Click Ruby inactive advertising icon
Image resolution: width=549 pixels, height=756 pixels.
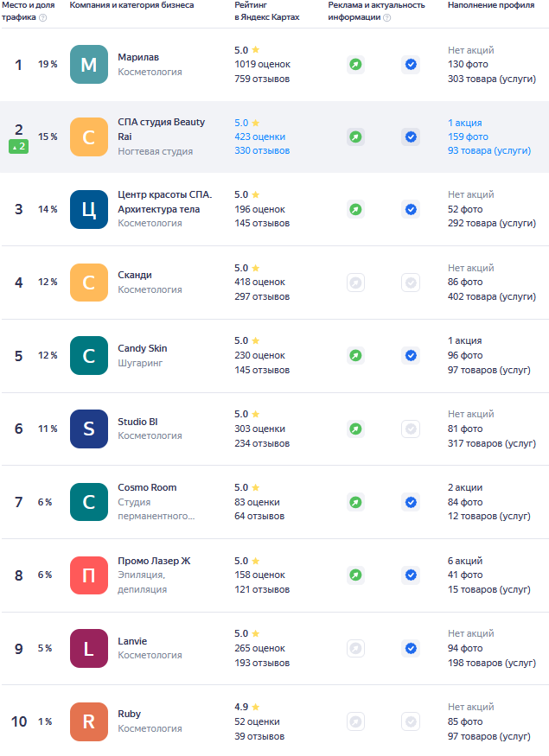355,721
